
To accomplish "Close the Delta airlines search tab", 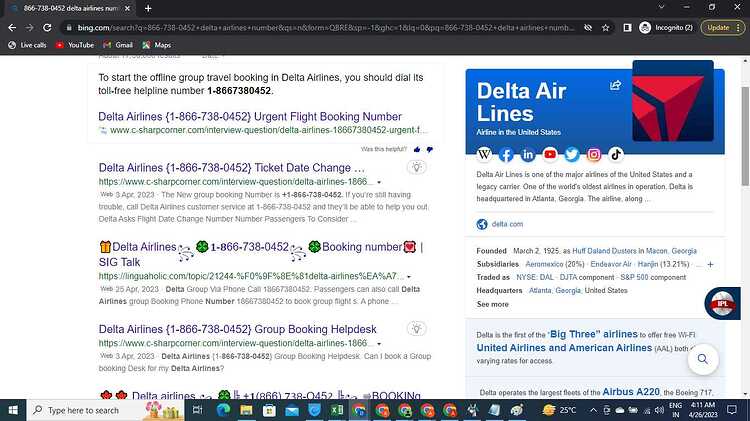I will [127, 8].
